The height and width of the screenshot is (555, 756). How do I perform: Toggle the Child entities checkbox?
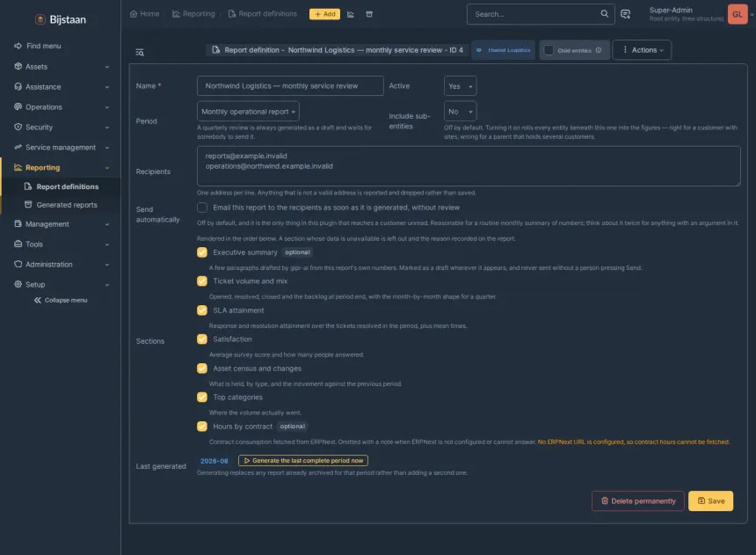click(x=549, y=50)
